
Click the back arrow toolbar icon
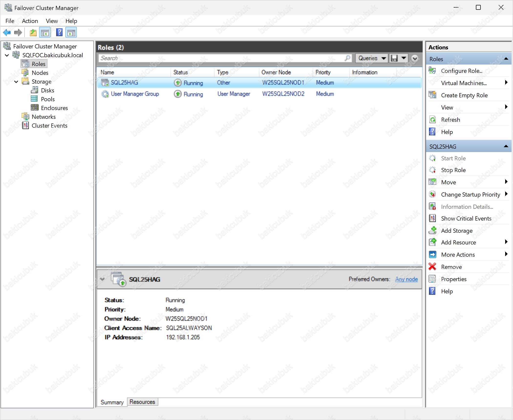[7, 32]
